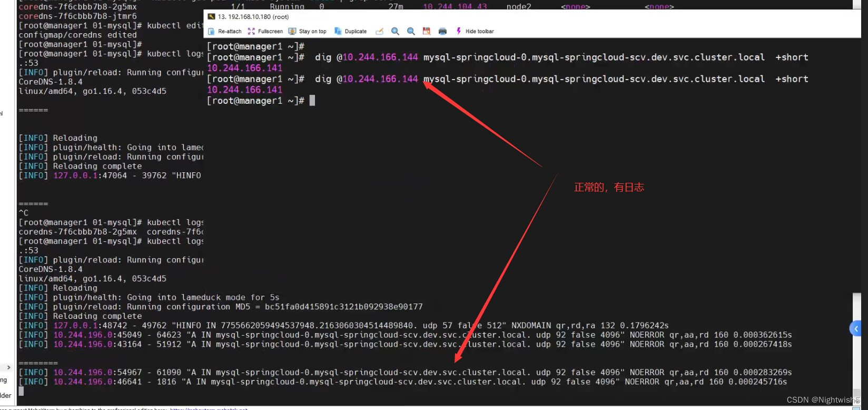
Task: Click the '^C' interrupt line
Action: [x=23, y=213]
